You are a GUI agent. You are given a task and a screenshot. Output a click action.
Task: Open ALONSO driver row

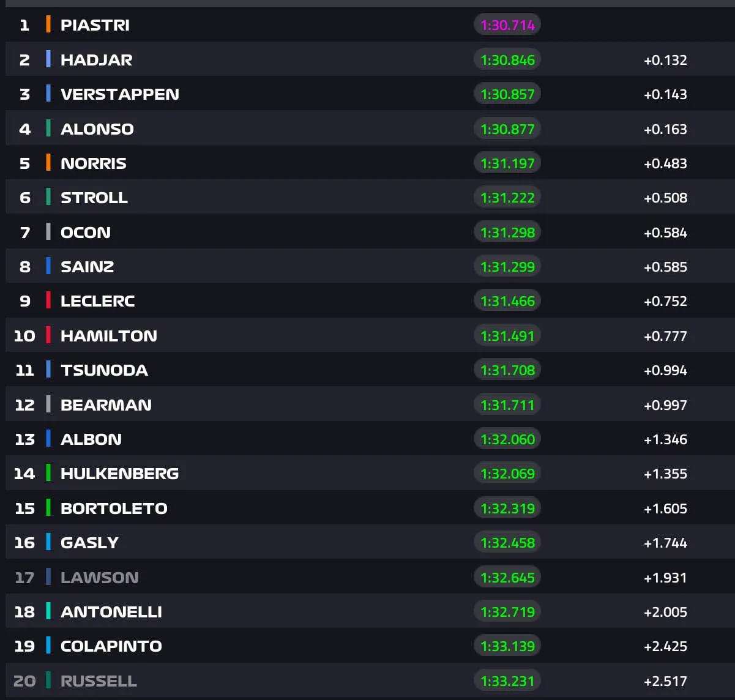[x=97, y=129]
